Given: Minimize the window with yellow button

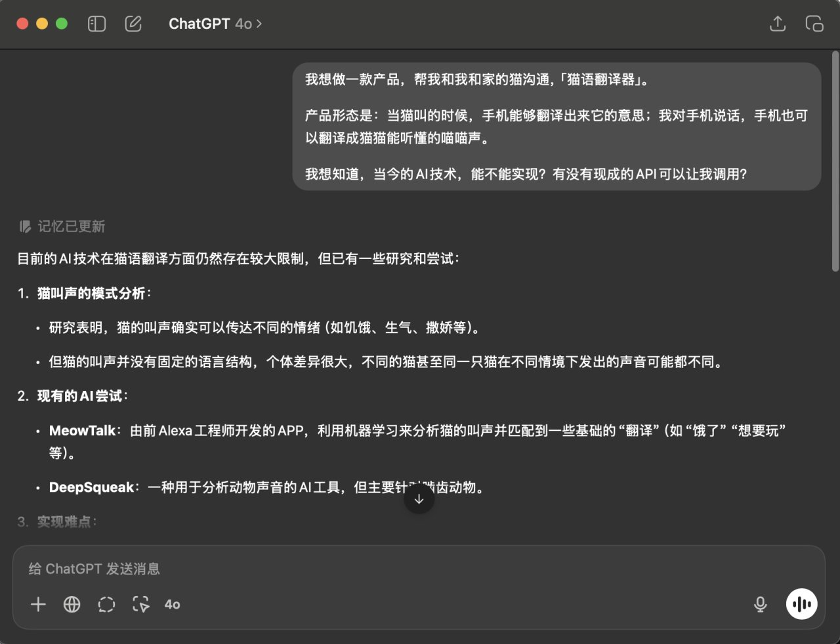Looking at the screenshot, I should [42, 24].
